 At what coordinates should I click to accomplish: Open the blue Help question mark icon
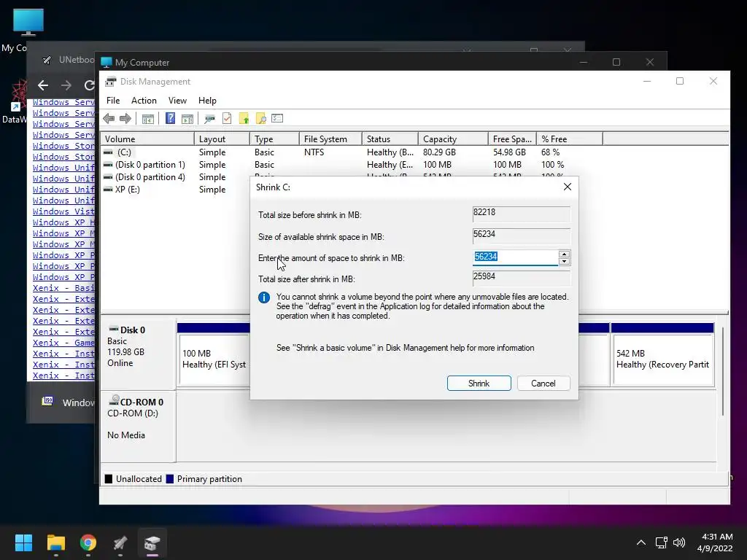coord(170,119)
